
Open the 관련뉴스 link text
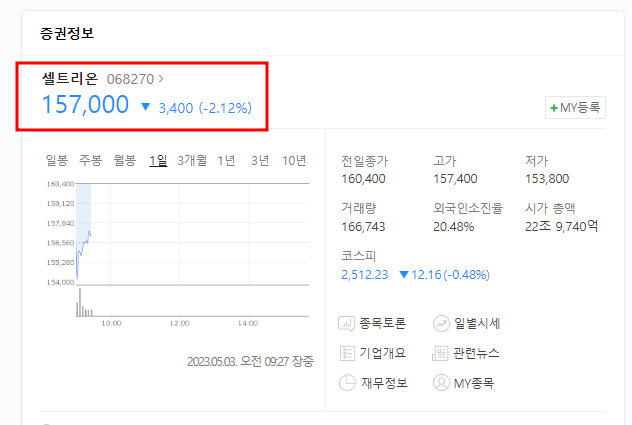coord(476,353)
